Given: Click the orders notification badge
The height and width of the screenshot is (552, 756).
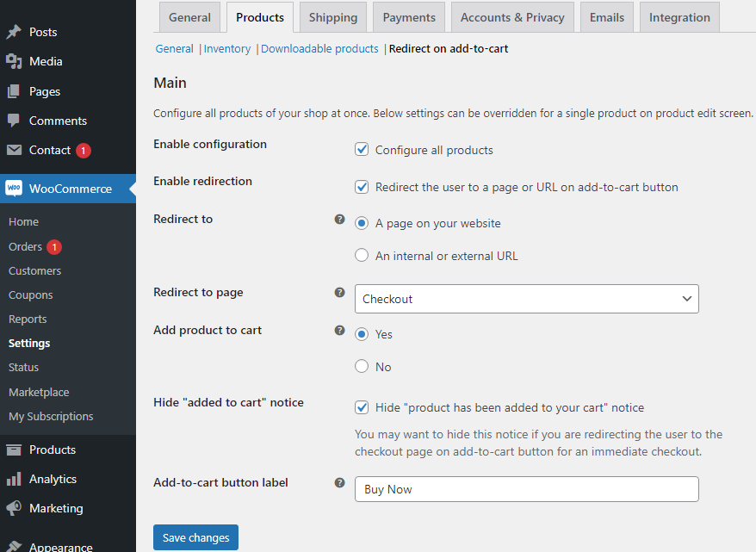Looking at the screenshot, I should pyautogui.click(x=54, y=246).
